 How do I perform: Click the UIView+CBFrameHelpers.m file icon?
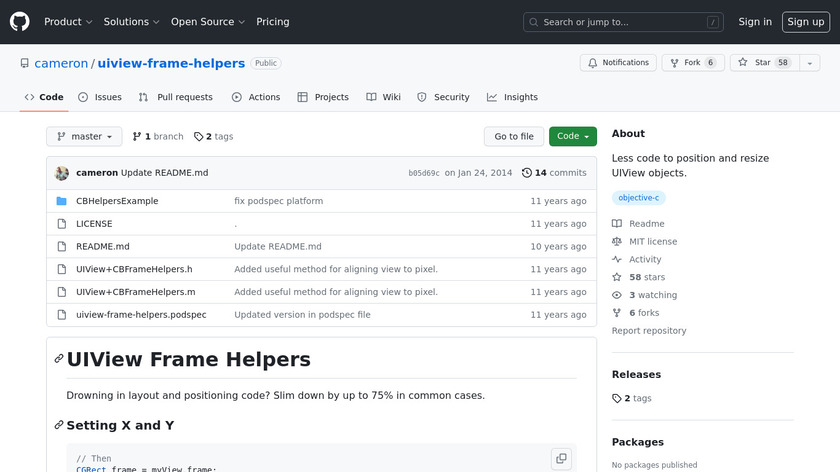click(x=62, y=292)
